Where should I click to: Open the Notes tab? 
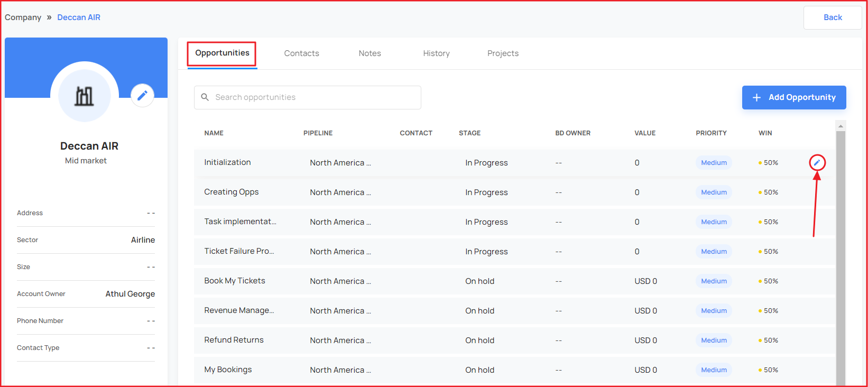(x=370, y=53)
